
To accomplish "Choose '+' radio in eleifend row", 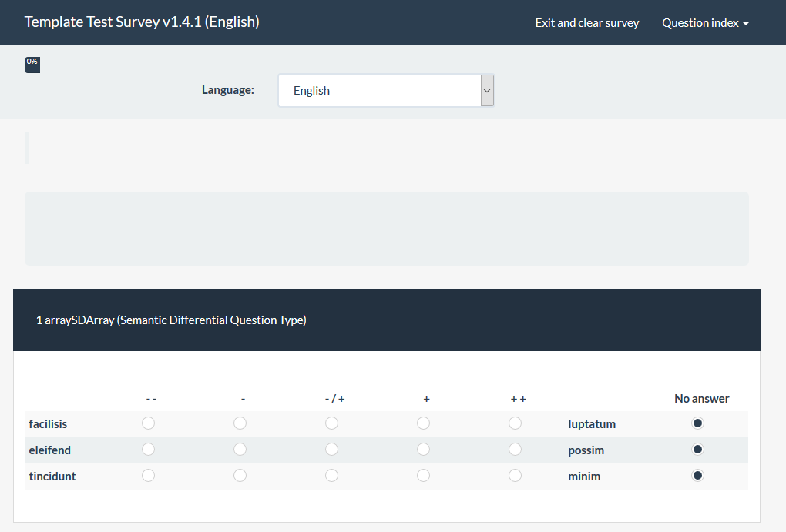I will pos(423,450).
